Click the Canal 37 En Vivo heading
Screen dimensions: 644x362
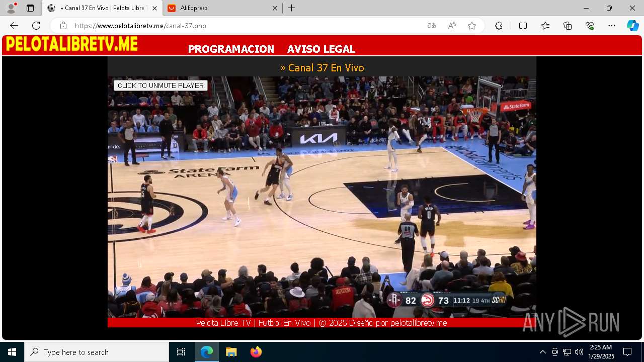tap(322, 68)
